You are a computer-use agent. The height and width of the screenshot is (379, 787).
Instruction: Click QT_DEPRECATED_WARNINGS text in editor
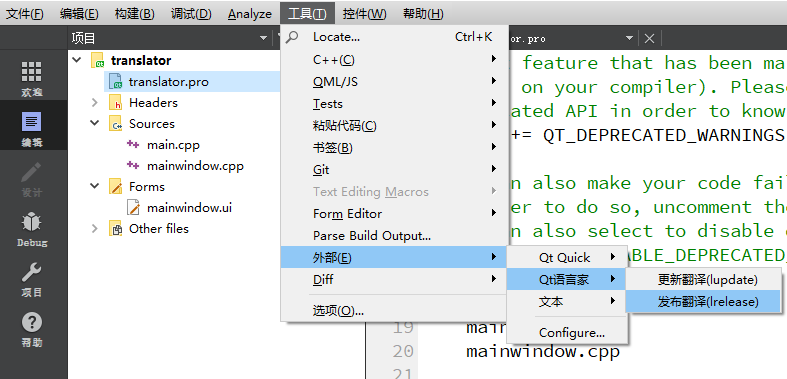pyautogui.click(x=664, y=135)
